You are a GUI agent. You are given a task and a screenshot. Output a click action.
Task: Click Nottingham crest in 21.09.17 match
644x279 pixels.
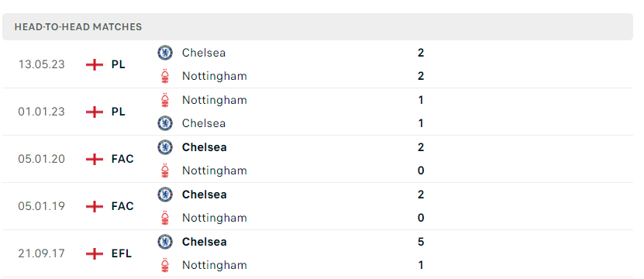point(165,265)
